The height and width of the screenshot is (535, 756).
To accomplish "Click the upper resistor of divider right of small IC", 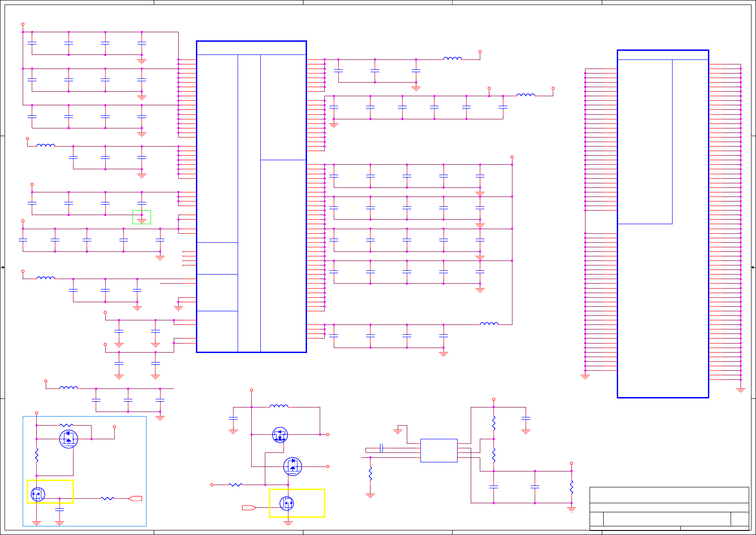I will (494, 423).
